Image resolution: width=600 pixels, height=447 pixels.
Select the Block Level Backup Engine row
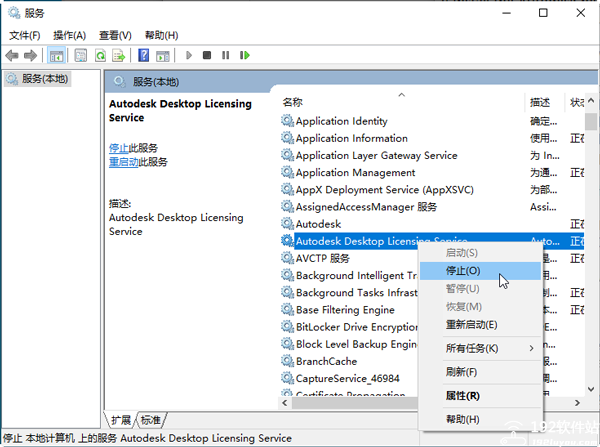(349, 344)
